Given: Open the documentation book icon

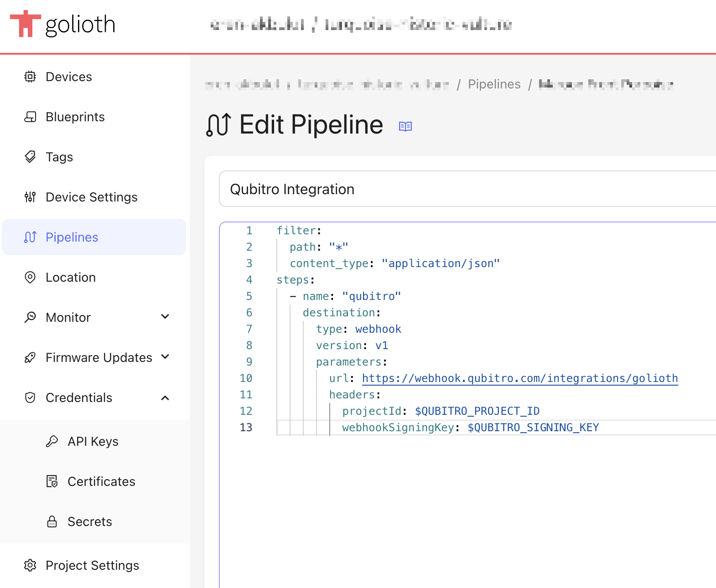Looking at the screenshot, I should click(x=405, y=126).
